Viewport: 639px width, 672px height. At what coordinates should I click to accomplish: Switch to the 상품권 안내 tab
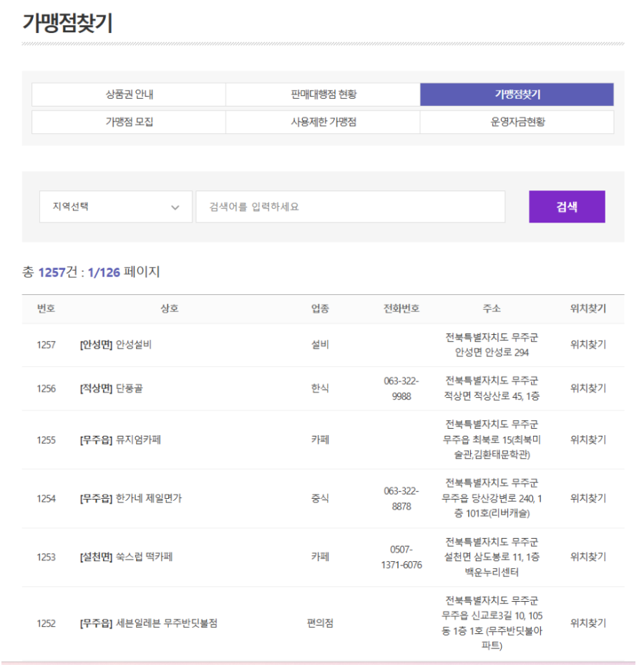129,94
